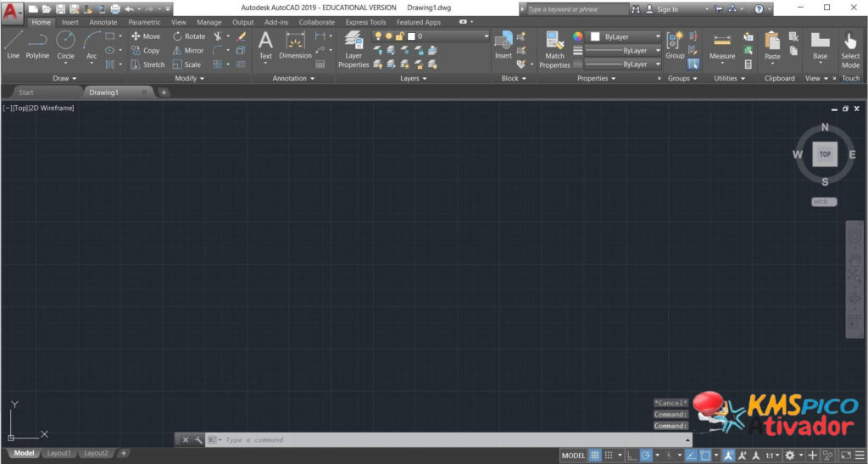Toggle annotation objects visibility in status bar
The height and width of the screenshot is (464, 868).
728,456
